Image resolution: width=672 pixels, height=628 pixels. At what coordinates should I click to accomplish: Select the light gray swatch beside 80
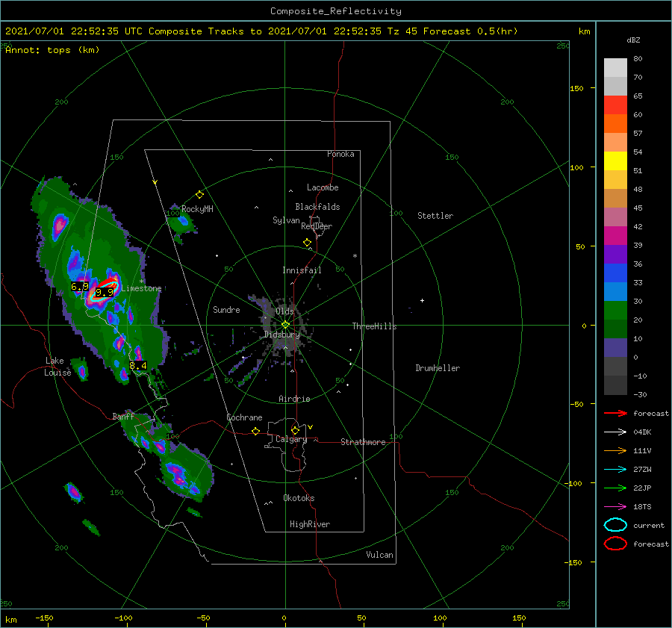[615, 67]
